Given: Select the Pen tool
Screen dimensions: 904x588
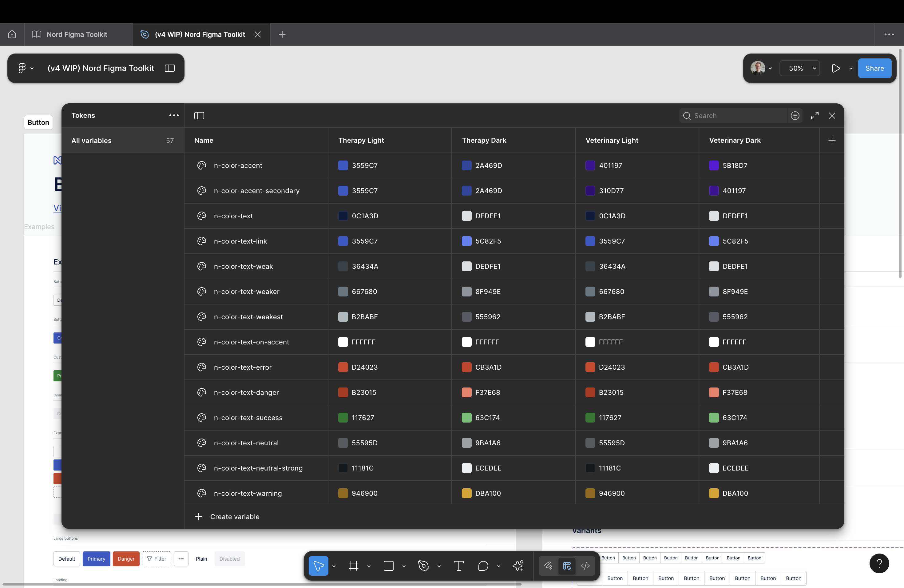Looking at the screenshot, I should click(423, 566).
